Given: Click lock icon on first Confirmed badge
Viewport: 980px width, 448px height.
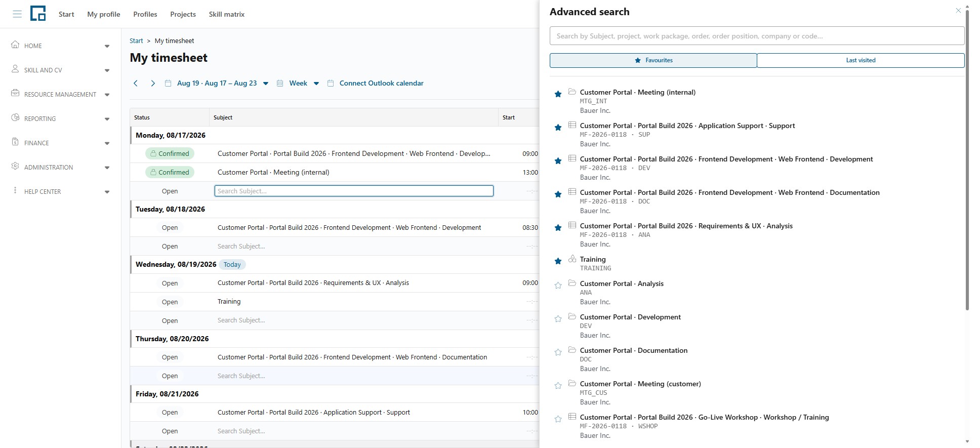Looking at the screenshot, I should pos(153,153).
